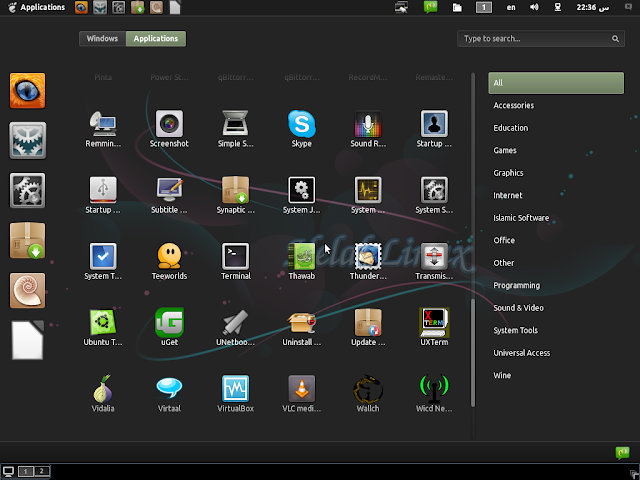Open the Screenshot application
640x480 pixels.
pos(169,129)
